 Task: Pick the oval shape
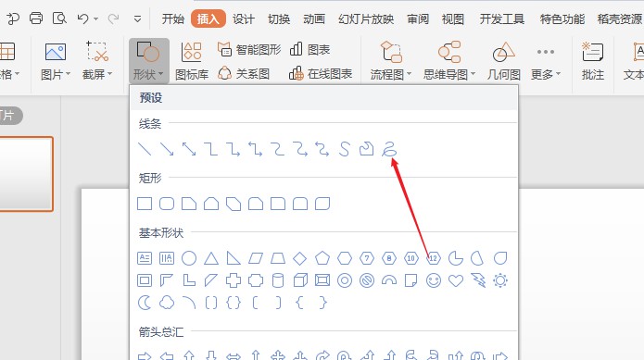click(189, 258)
